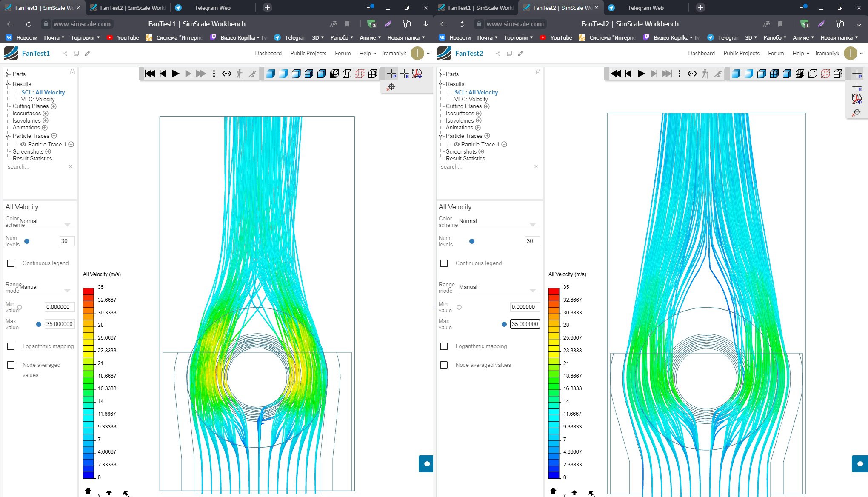The image size is (868, 497).
Task: Switch to Telegram Web tab in left browser
Action: click(213, 8)
